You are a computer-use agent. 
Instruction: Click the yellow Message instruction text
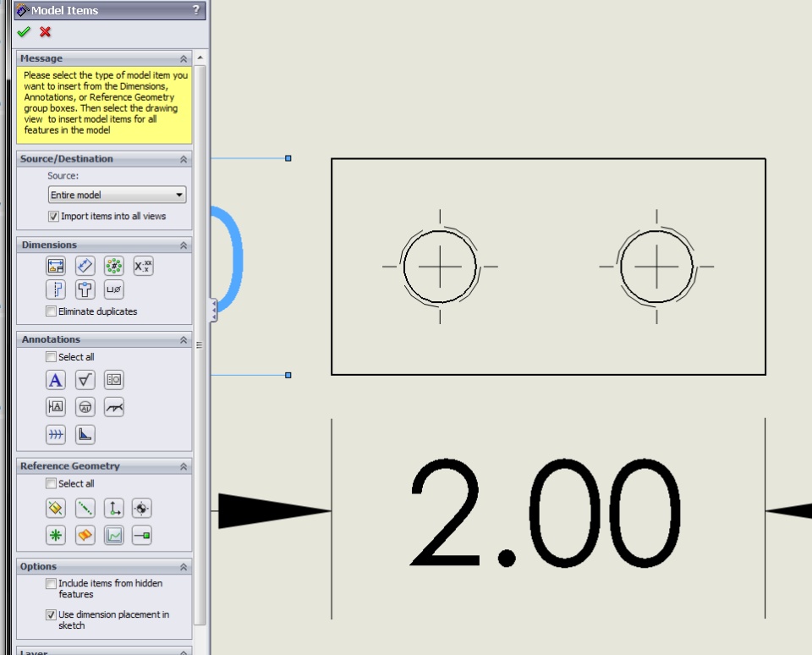click(x=106, y=102)
